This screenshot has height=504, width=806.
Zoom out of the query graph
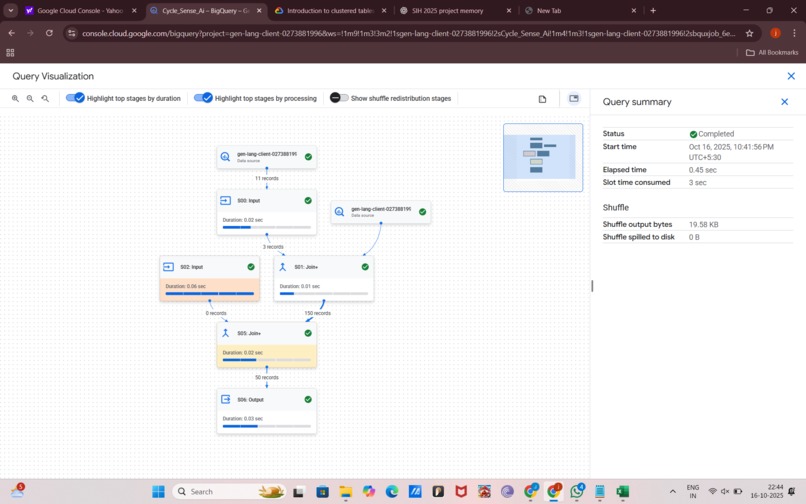[x=30, y=98]
